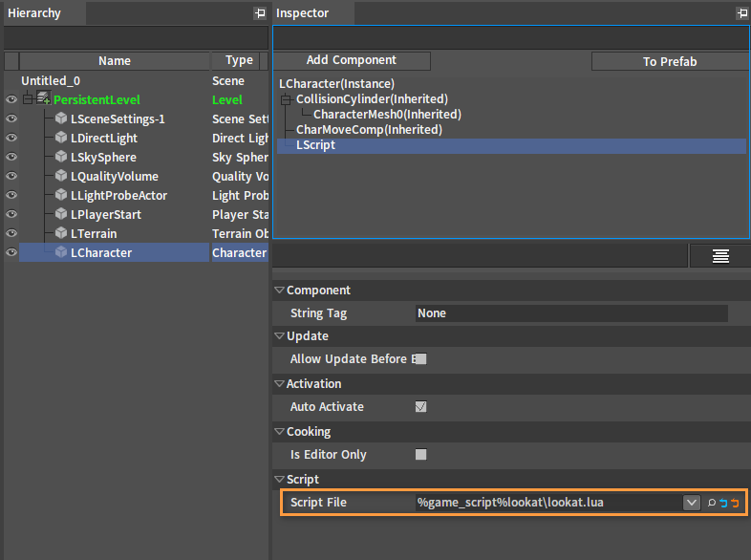Viewport: 751px width, 560px height.
Task: Click the cube icon of LDirectLight
Action: [61, 138]
